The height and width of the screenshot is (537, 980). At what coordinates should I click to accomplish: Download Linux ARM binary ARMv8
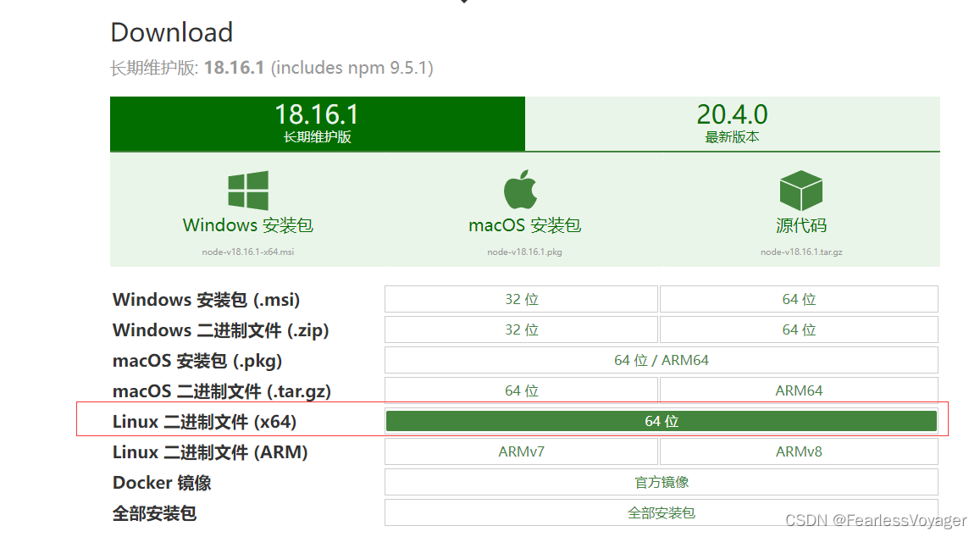tap(799, 451)
